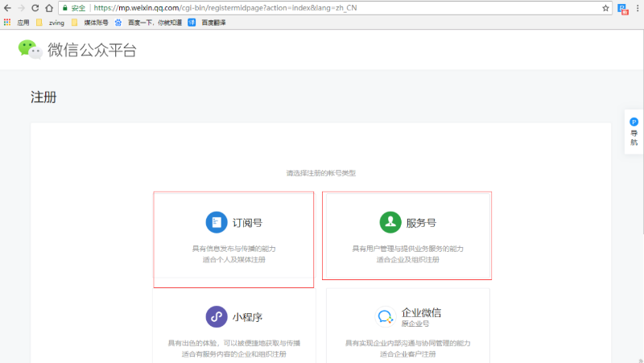Open the zving bookmark folder
Image resolution: width=644 pixels, height=363 pixels.
coord(50,23)
